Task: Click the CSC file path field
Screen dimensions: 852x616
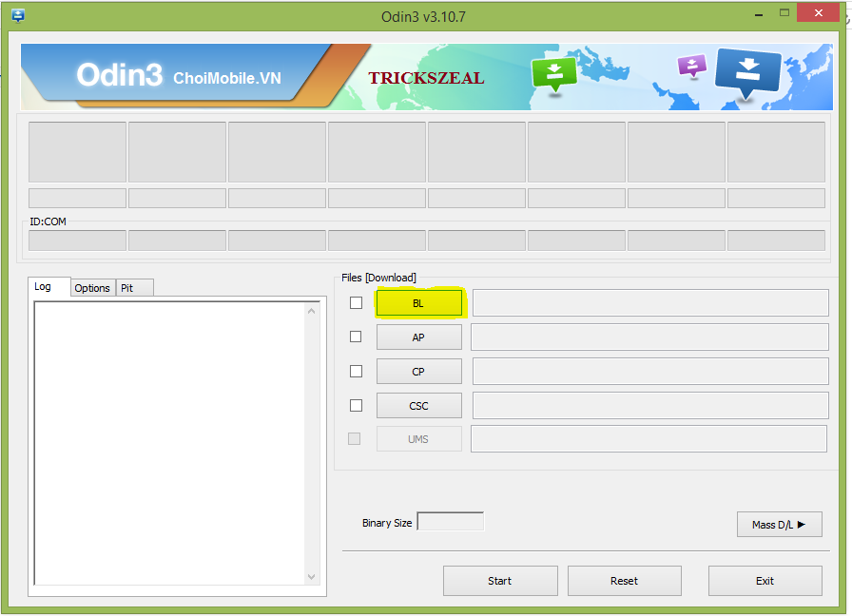Action: pos(650,405)
